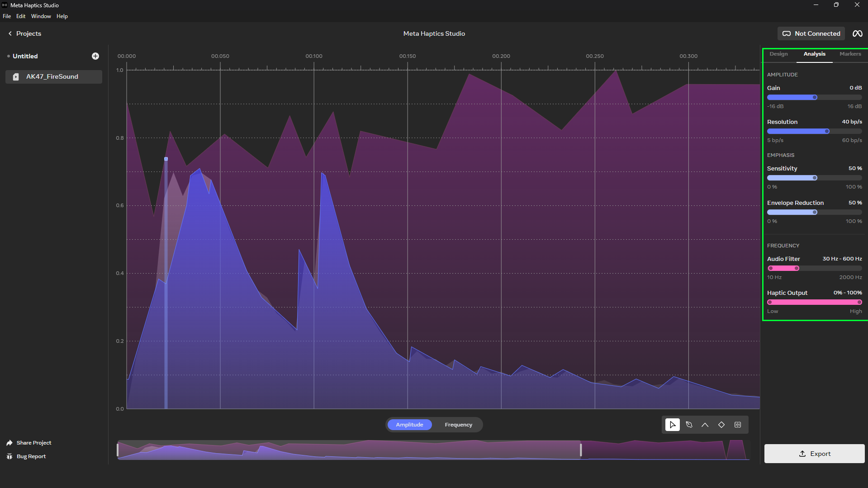Click the Bug Report bug icon

point(9,456)
